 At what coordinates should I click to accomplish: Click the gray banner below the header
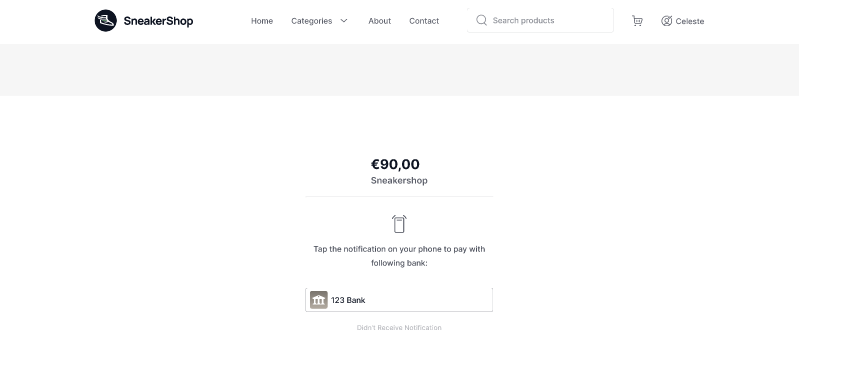(399, 70)
